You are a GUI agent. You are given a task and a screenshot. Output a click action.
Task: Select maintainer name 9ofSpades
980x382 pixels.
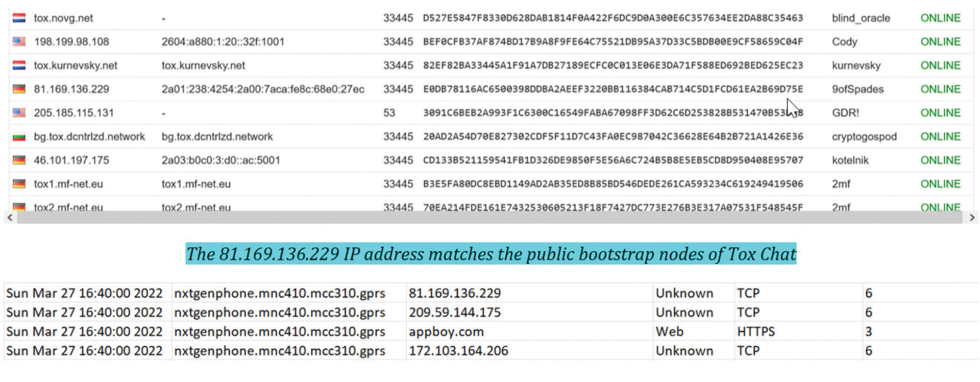858,89
